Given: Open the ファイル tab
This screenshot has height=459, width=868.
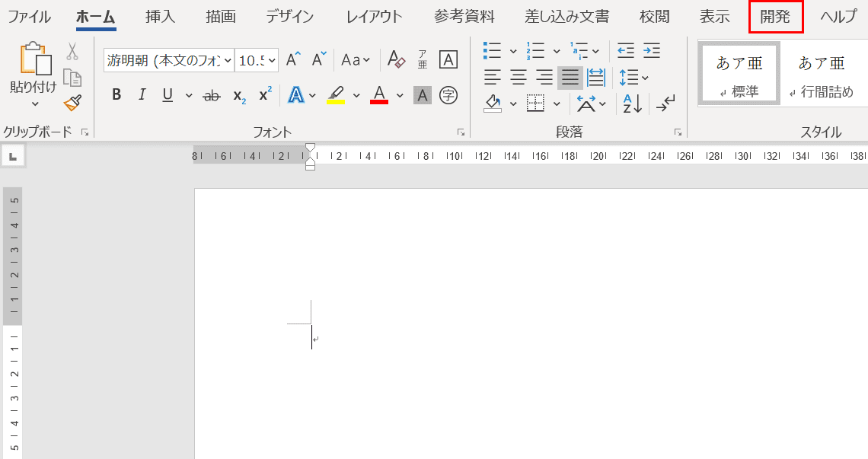Looking at the screenshot, I should click(30, 17).
